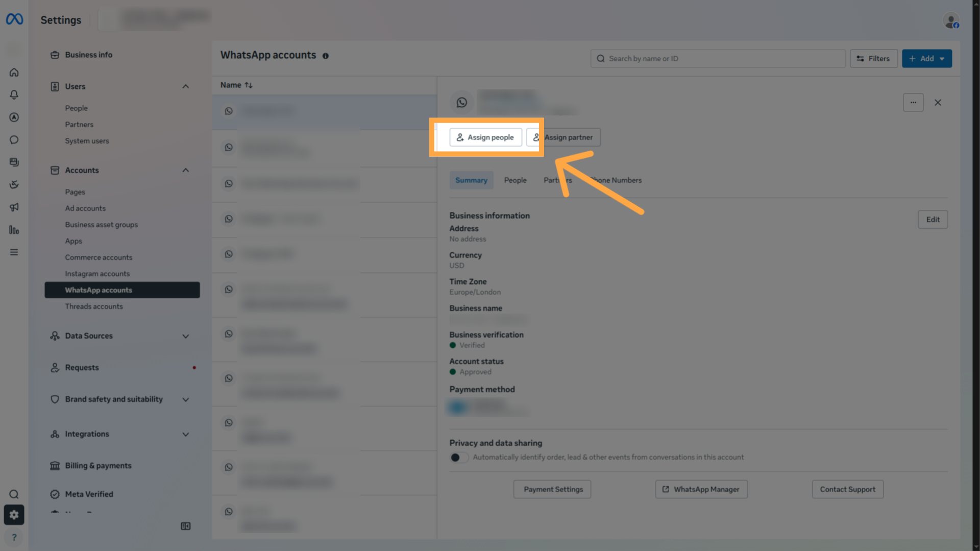The image size is (980, 551).
Task: Open the megaphone ads icon
Action: [x=14, y=207]
